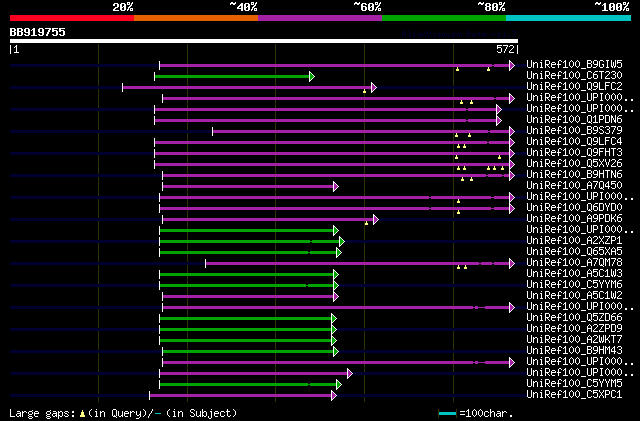Select the UniRef100_B9HM43 hit name
640x421 pixels.
click(574, 351)
